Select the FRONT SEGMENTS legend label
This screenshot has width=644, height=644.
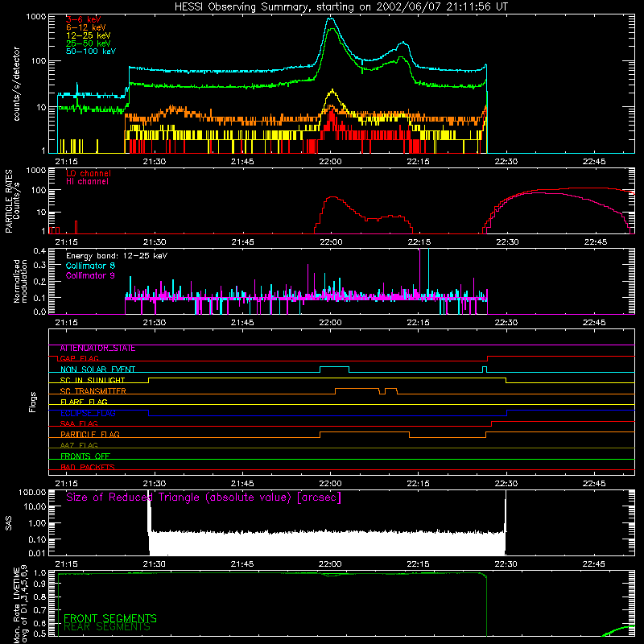[x=110, y=618]
